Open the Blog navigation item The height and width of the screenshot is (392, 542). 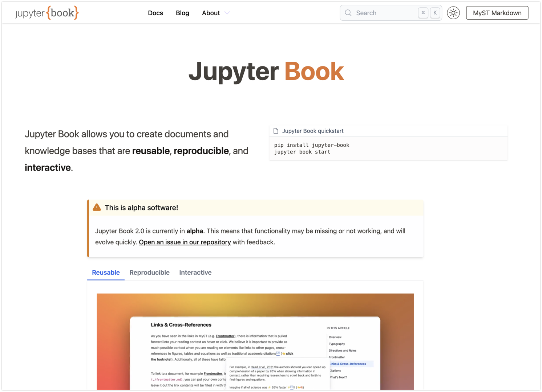(182, 13)
